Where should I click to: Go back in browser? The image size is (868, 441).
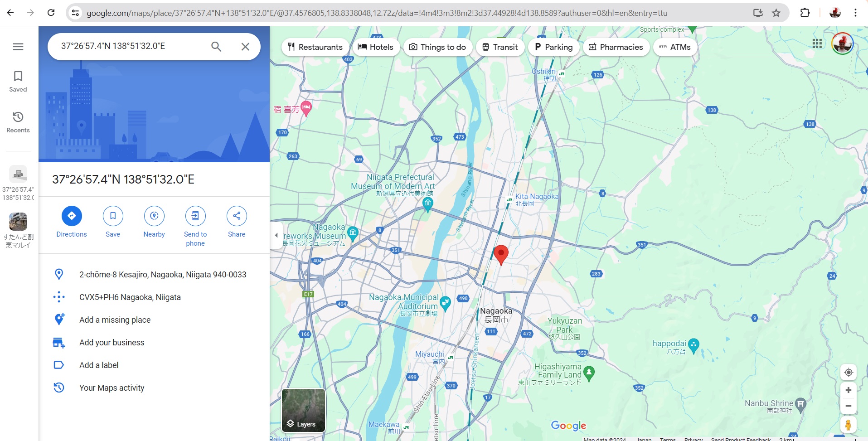[x=10, y=13]
